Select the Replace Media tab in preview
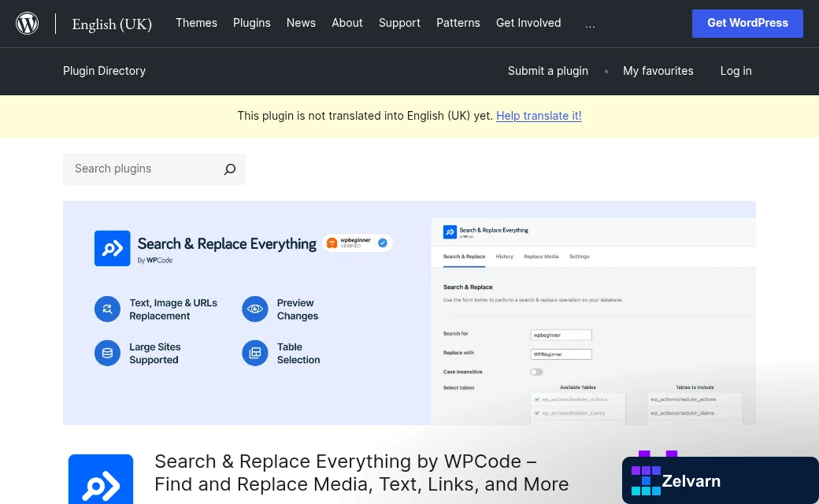 pos(541,257)
